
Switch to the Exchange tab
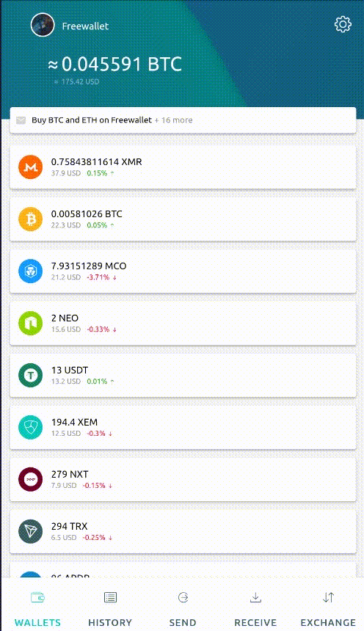click(328, 609)
